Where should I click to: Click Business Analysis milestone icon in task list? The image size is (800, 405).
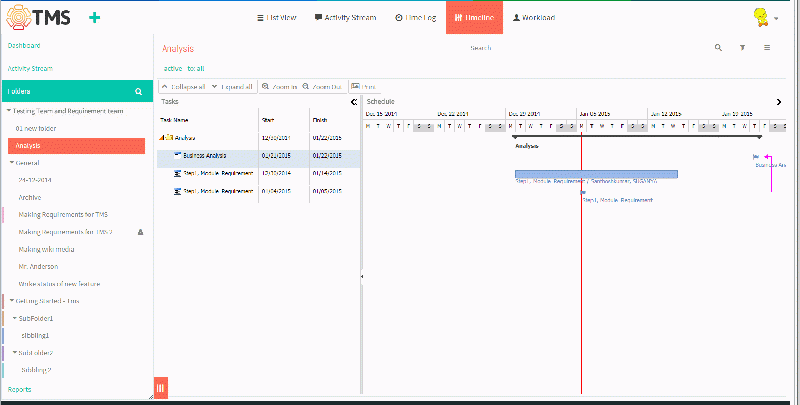[x=178, y=155]
